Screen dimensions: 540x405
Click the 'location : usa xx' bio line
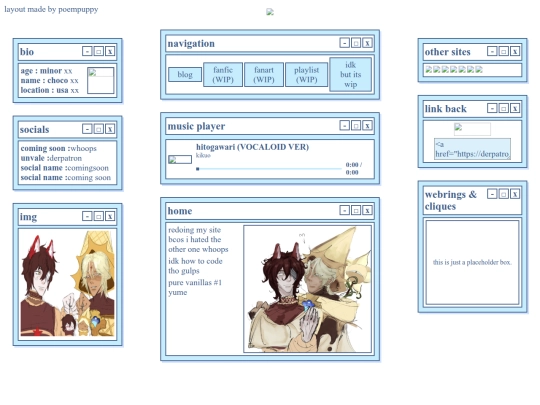click(x=50, y=90)
